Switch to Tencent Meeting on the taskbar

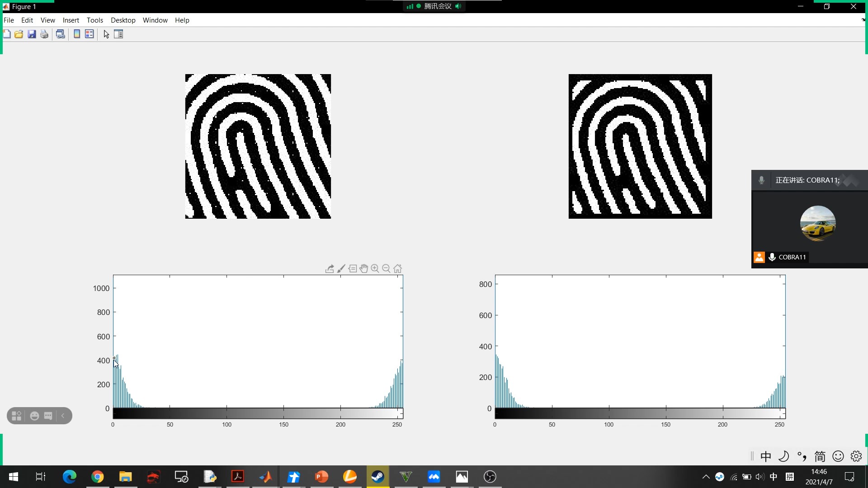[434, 477]
